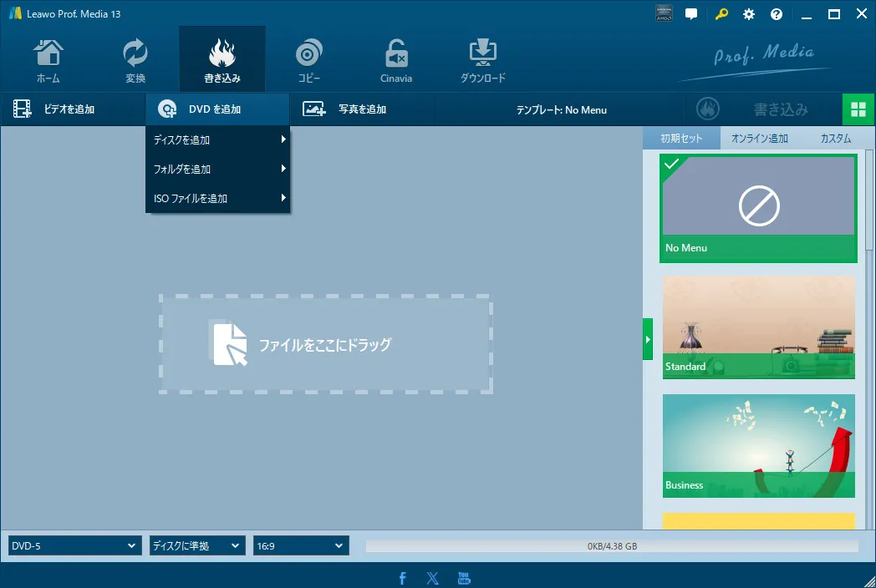
Task: Open the 16:9 aspect ratio dropdown
Action: [301, 545]
